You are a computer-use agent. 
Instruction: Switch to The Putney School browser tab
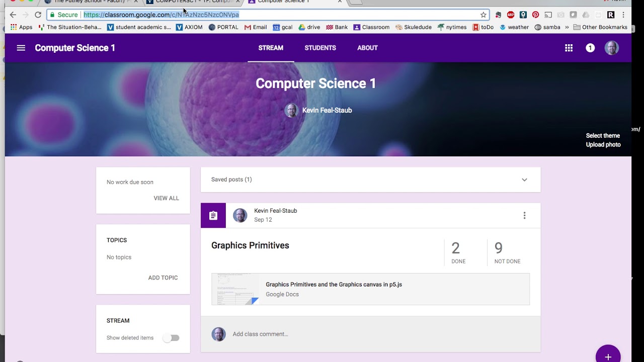point(91,2)
